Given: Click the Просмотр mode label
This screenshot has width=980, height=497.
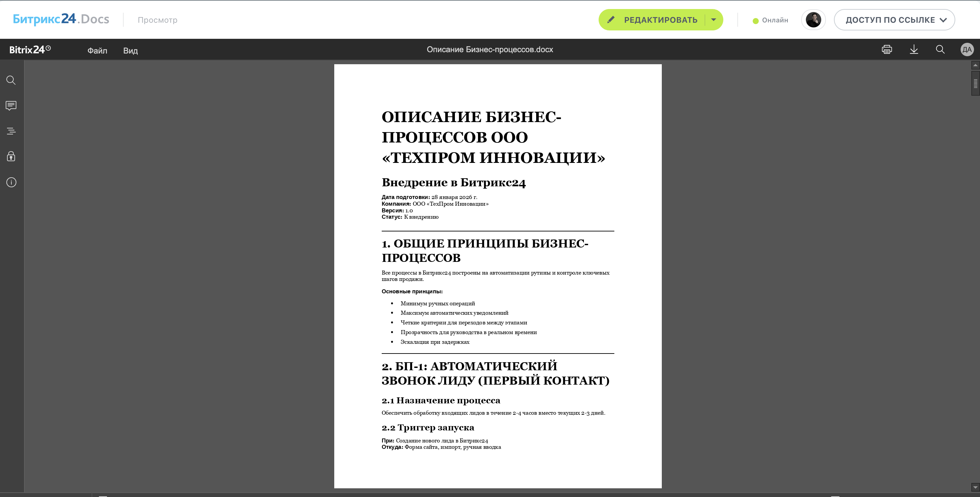Looking at the screenshot, I should tap(157, 20).
